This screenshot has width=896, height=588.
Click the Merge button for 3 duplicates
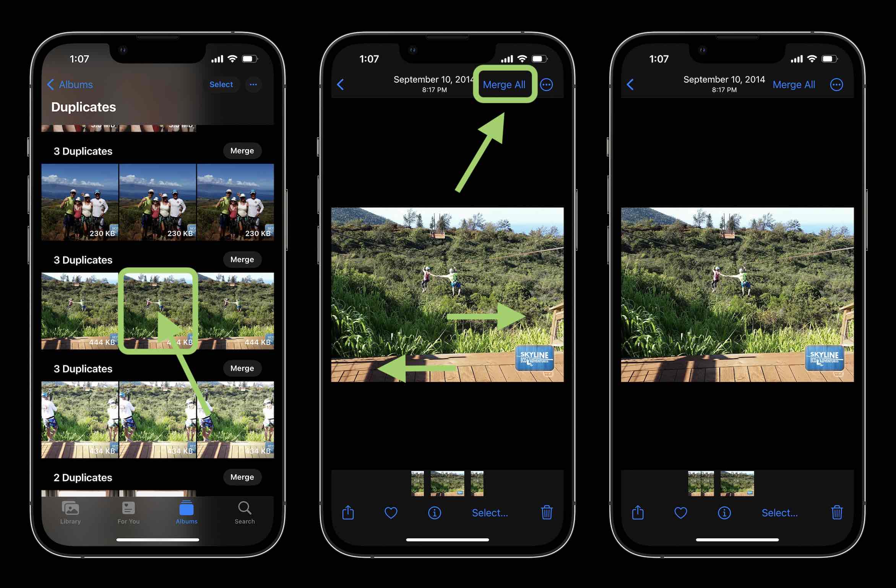tap(241, 258)
